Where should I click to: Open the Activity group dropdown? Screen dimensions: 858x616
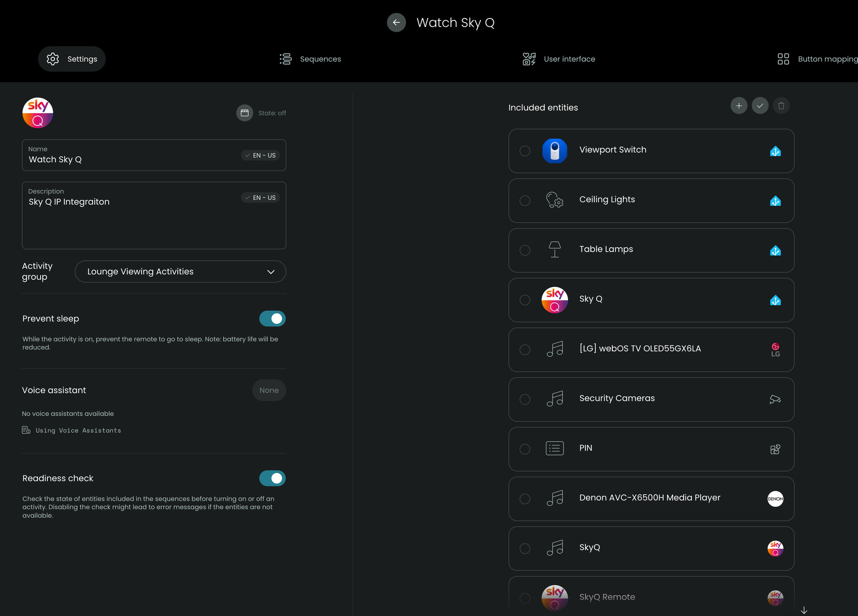[x=180, y=272]
